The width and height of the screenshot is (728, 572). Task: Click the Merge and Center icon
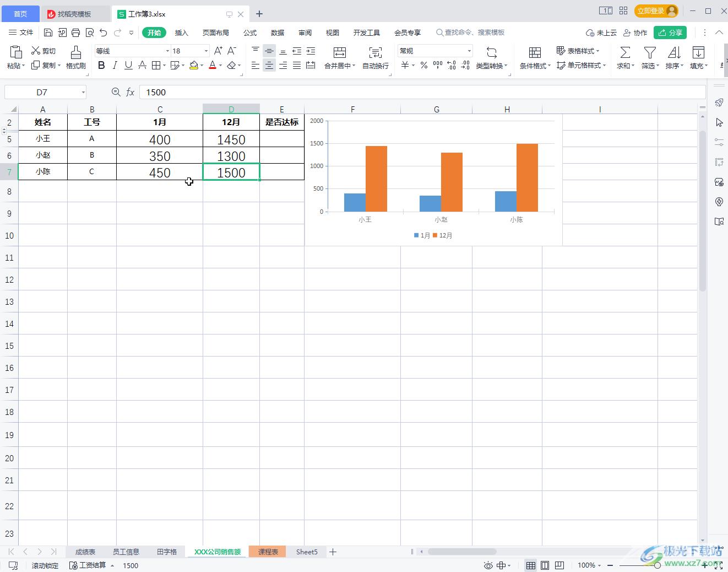pos(340,52)
